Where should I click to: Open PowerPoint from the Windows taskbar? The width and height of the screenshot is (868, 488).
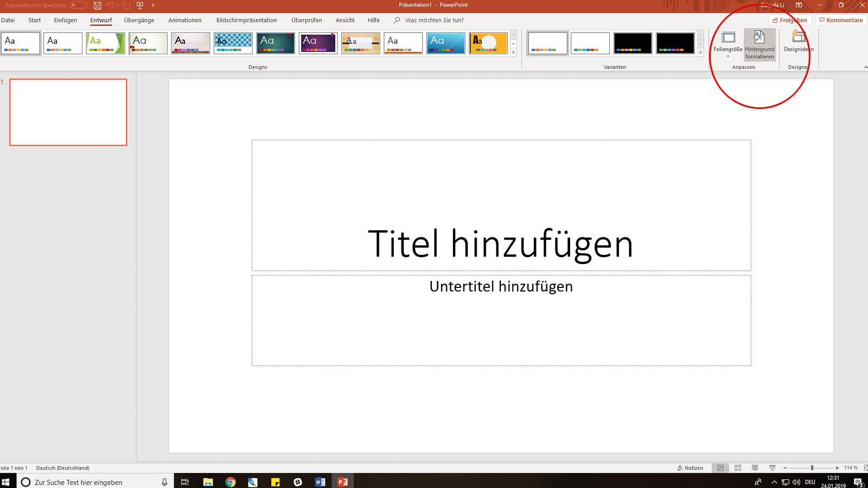click(342, 481)
